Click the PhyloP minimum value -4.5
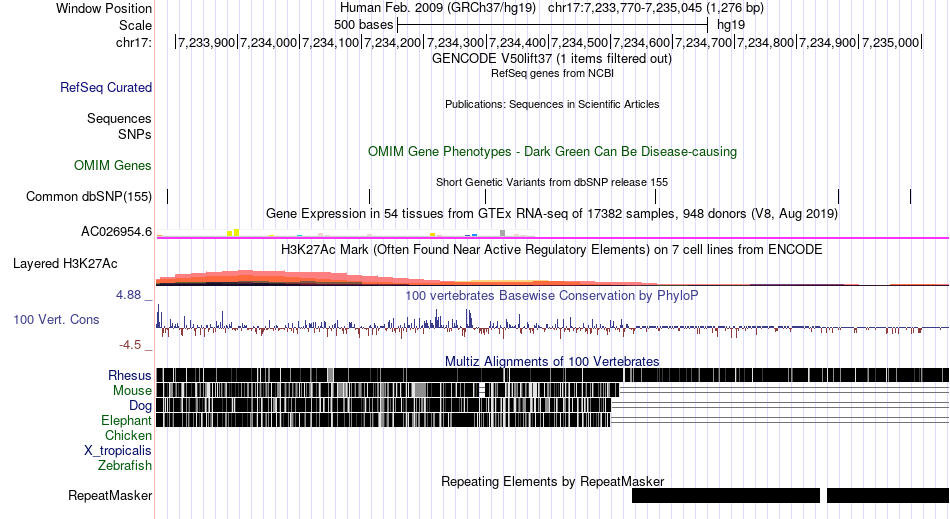This screenshot has width=950, height=519. (x=130, y=345)
